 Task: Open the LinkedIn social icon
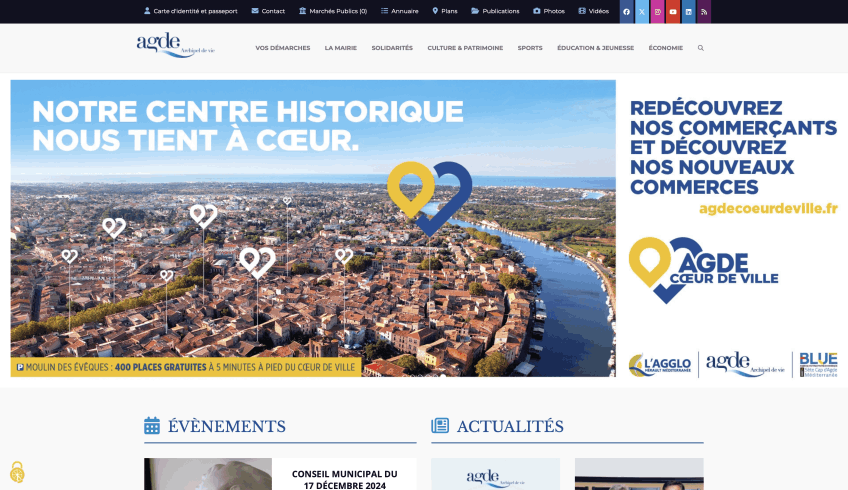(688, 11)
